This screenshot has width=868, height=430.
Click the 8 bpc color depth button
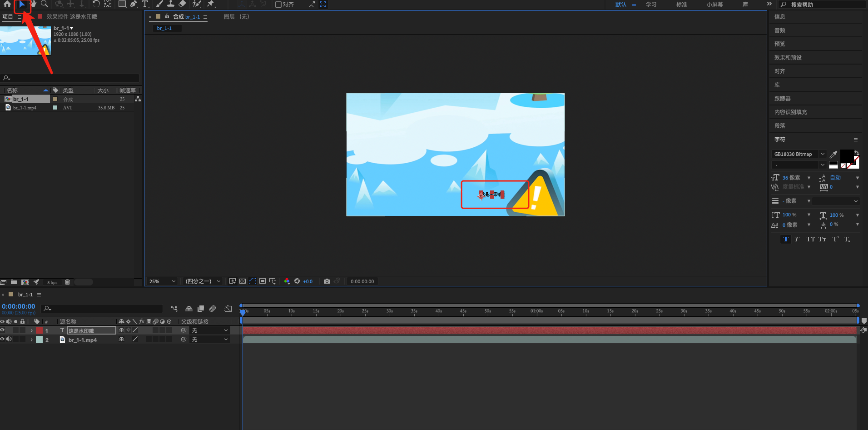pos(52,283)
